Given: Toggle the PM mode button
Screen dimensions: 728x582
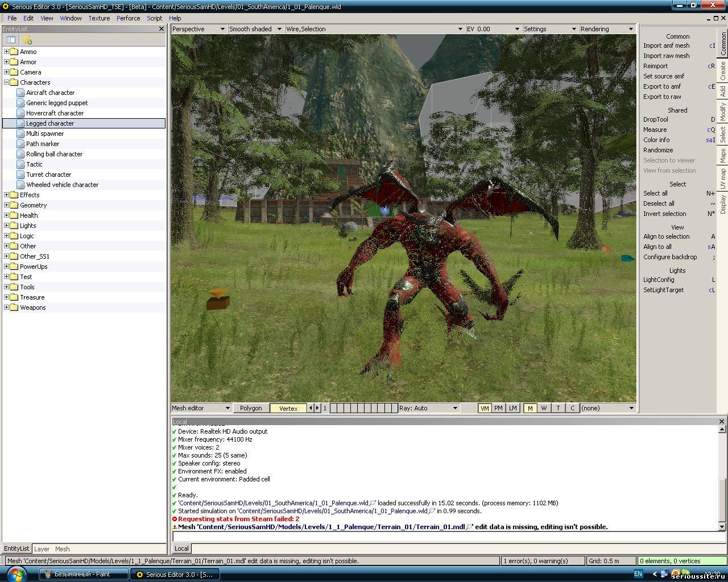Looking at the screenshot, I should coord(498,408).
